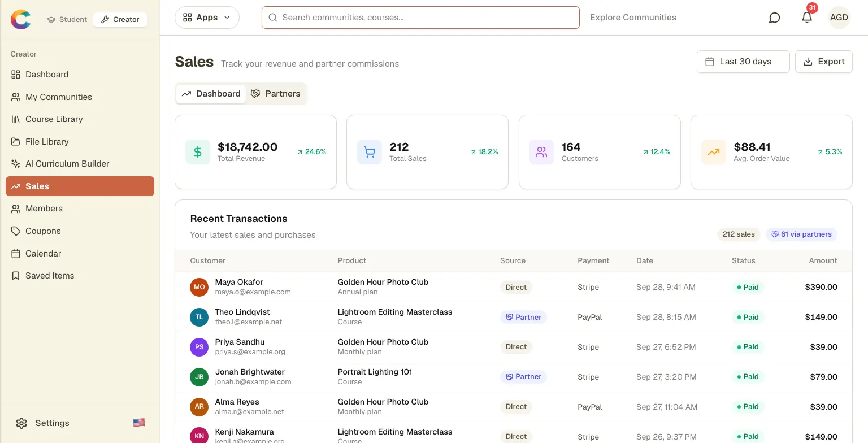The image size is (868, 443).
Task: Click the 212 sales badge
Action: [x=739, y=234]
